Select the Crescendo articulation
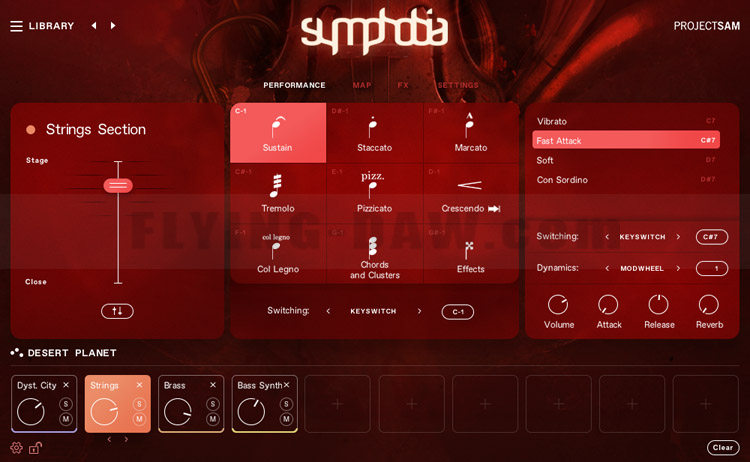This screenshot has width=750, height=462. click(471, 193)
